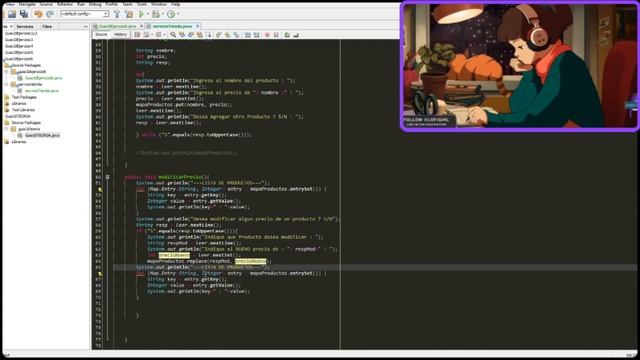The image size is (640, 360).
Task: Run the project with the green play icon
Action: [x=141, y=14]
